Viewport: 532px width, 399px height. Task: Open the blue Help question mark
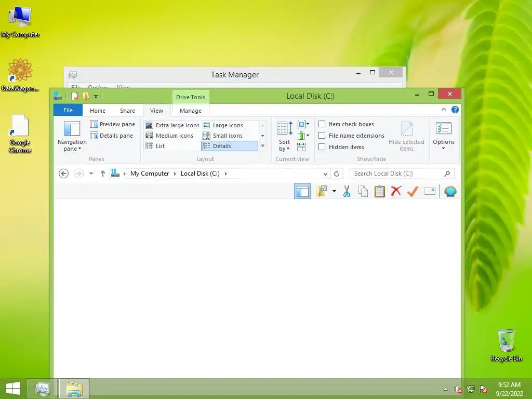(455, 110)
